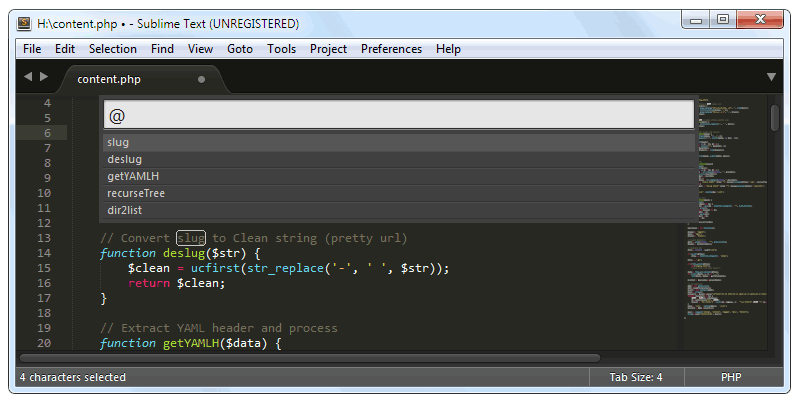The height and width of the screenshot is (400, 800).
Task: Open tab list dropdown triangle
Action: [771, 77]
